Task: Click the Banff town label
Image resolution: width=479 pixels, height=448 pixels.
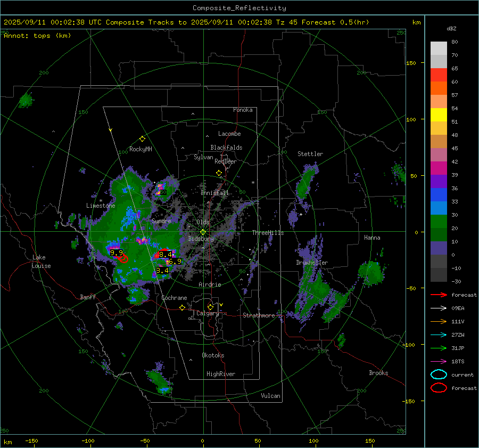Action: pos(88,297)
